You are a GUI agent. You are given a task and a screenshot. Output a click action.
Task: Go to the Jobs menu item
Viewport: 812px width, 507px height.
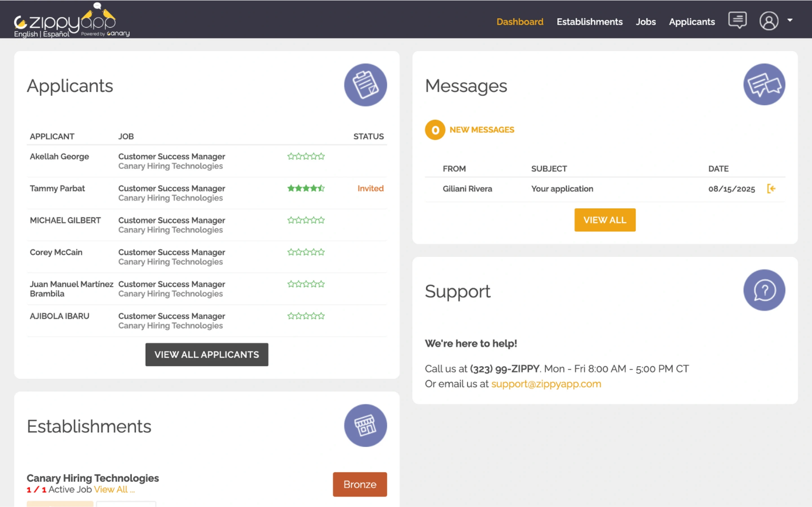tap(645, 22)
